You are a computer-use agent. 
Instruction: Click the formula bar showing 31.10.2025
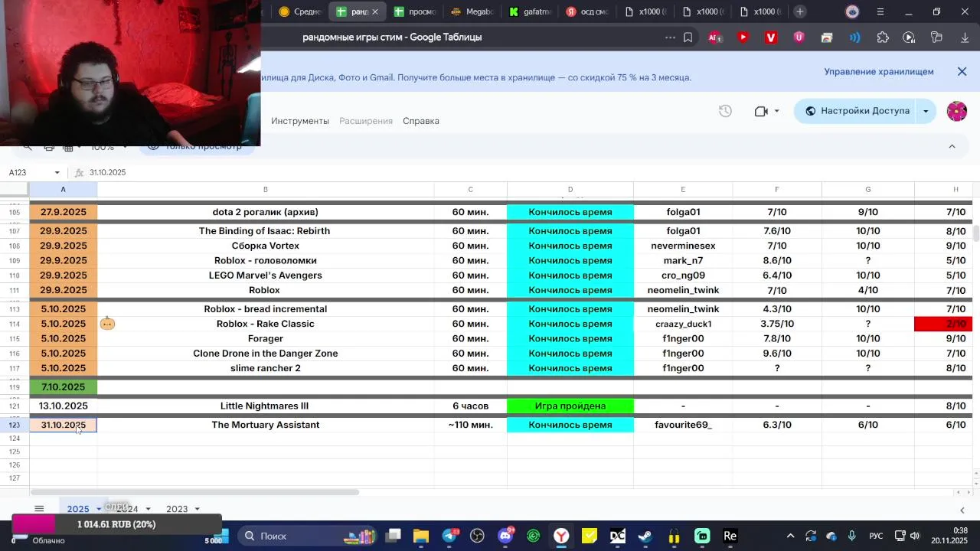click(528, 173)
